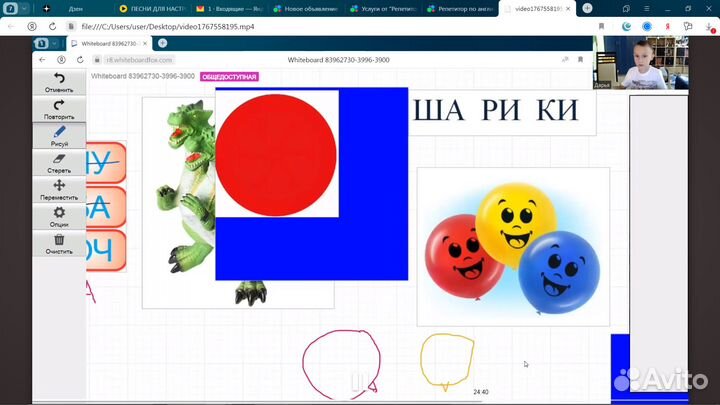This screenshot has width=720, height=405.
Task: Switch to the Входящие mail tab
Action: pyautogui.click(x=230, y=9)
